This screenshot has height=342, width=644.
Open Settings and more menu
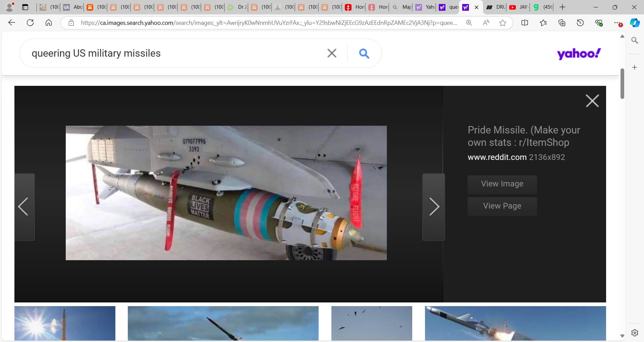pyautogui.click(x=618, y=23)
